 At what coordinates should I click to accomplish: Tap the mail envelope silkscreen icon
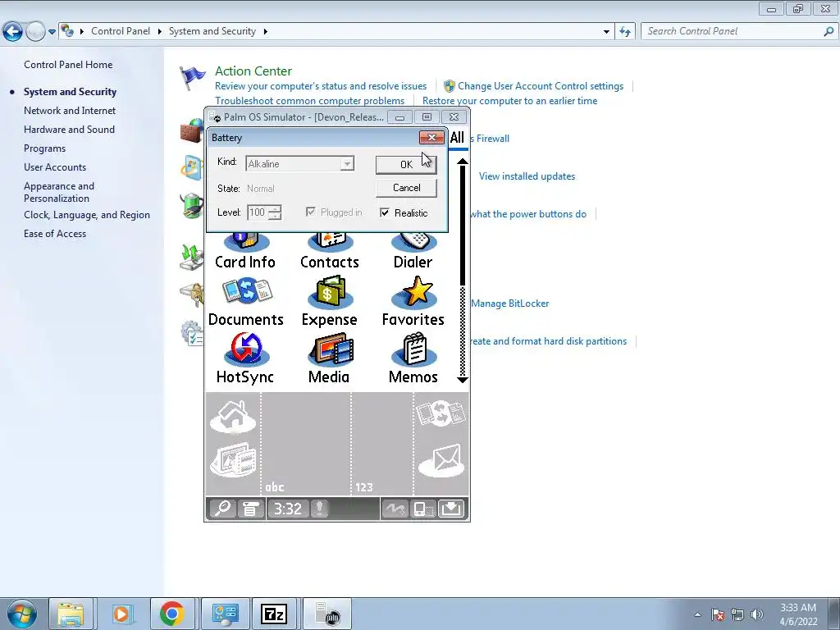(441, 460)
